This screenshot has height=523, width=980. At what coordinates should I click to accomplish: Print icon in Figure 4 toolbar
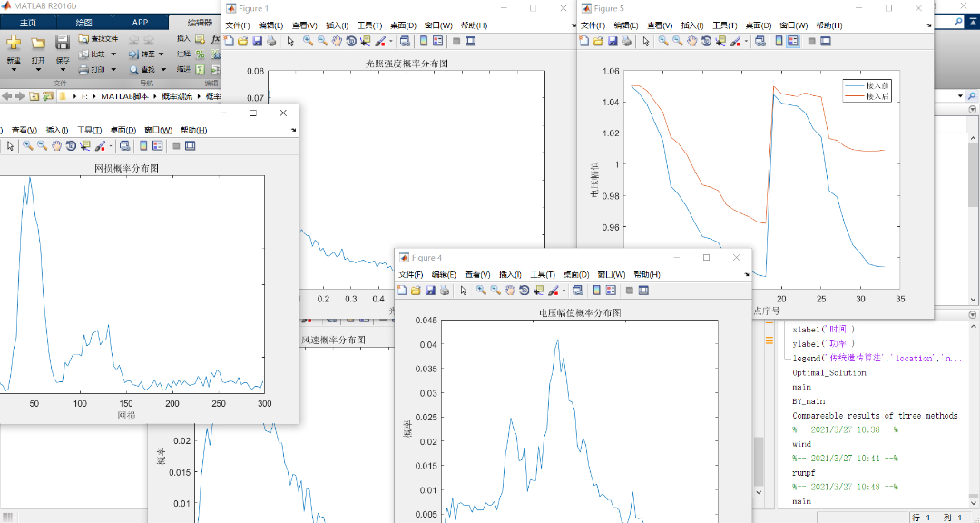click(445, 291)
